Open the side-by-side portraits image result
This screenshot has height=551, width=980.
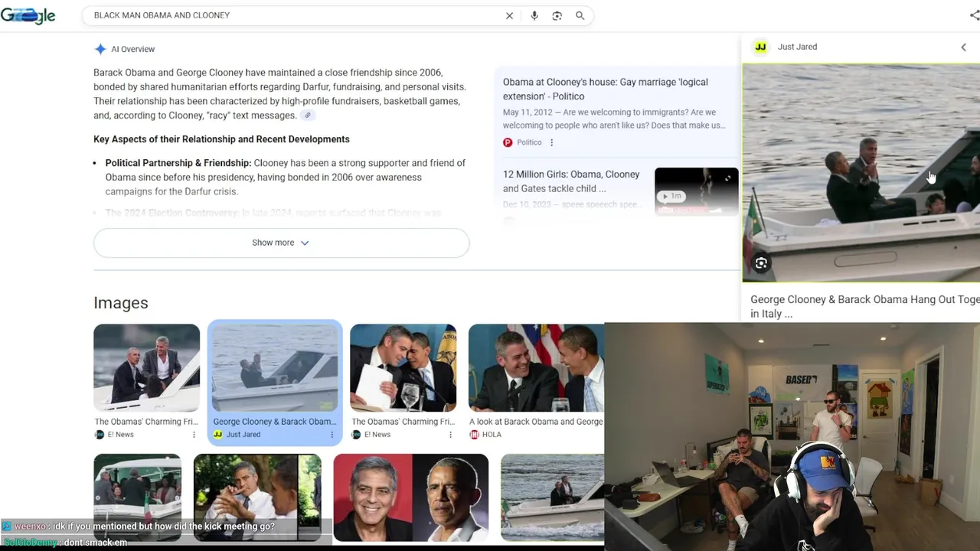(x=410, y=497)
